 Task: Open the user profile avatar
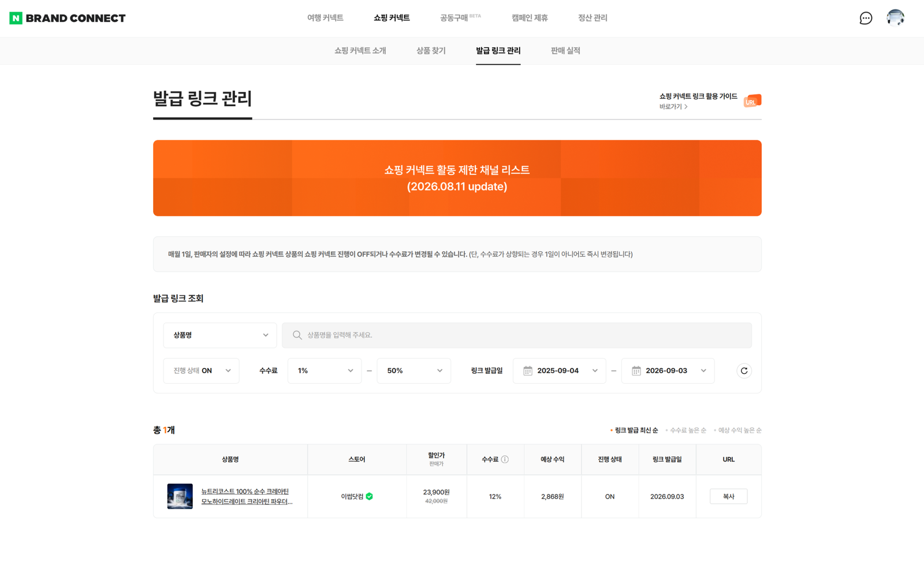(x=896, y=18)
